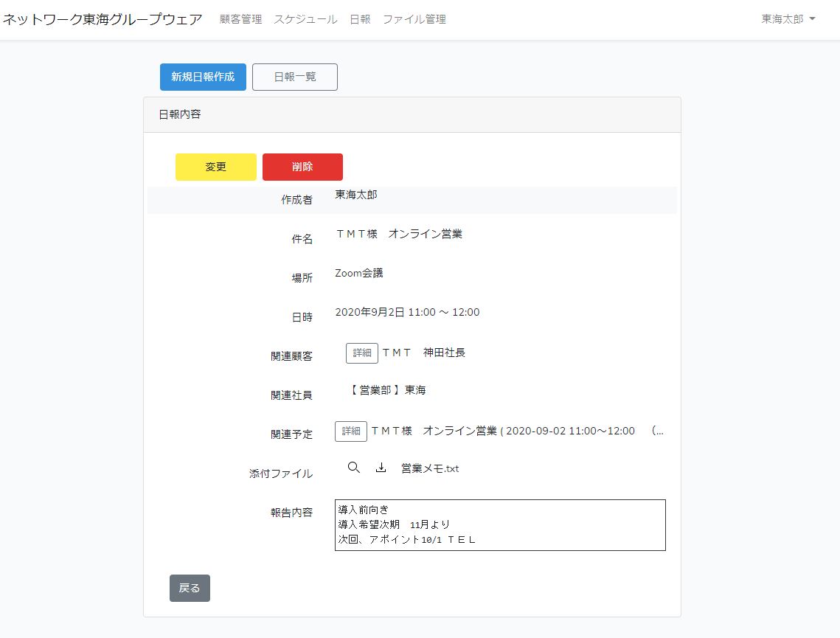Click the related schedule text with 2020-09-02
Screen dimensions: 840x638
[x=518, y=431]
